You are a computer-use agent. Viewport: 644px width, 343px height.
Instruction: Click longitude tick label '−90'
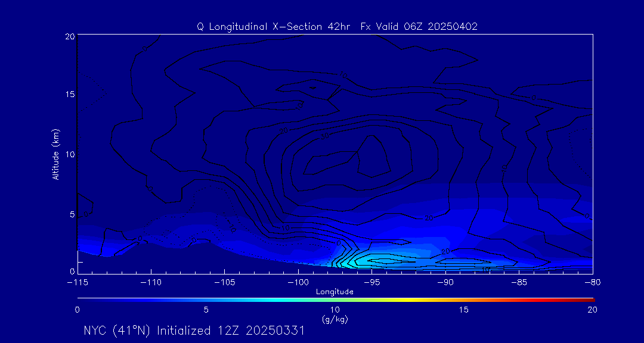(445, 282)
